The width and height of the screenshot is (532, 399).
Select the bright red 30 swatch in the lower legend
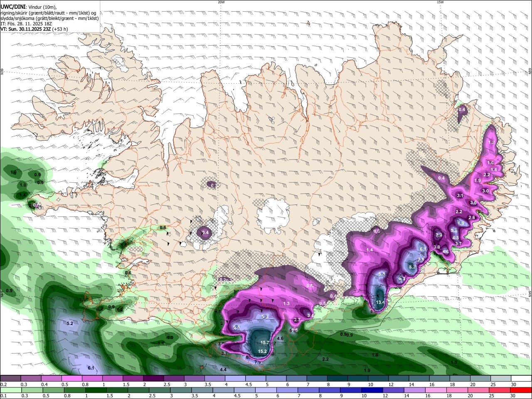pyautogui.click(x=521, y=390)
